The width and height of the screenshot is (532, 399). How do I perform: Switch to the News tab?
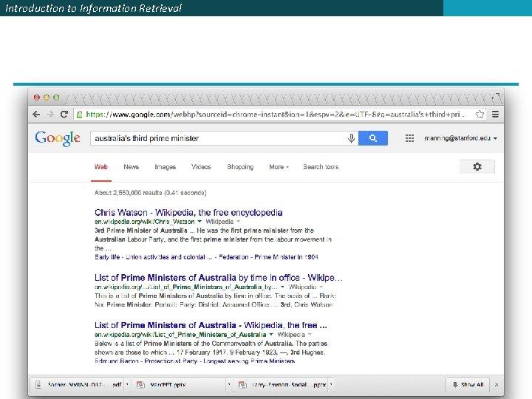pyautogui.click(x=132, y=167)
